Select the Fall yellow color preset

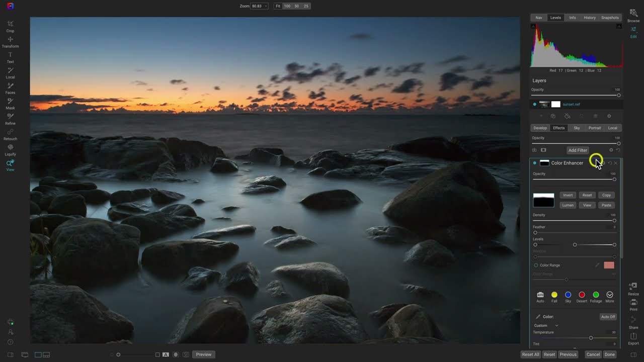554,295
